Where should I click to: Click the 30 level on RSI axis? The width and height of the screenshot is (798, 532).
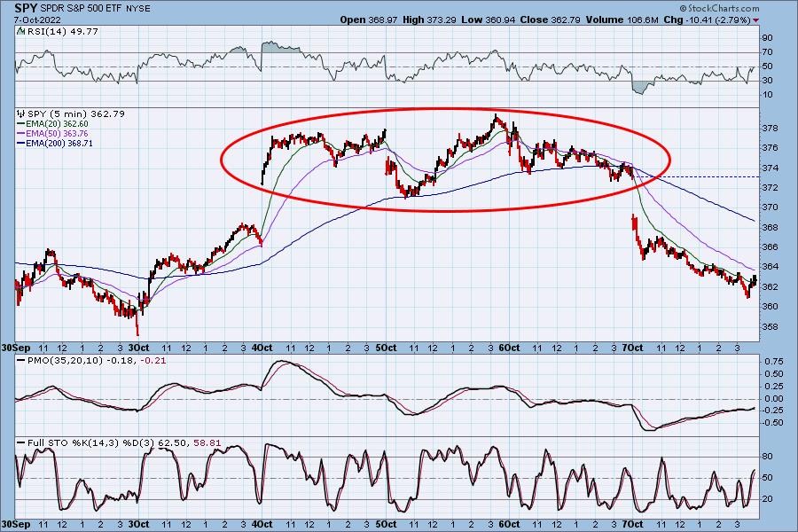tap(767, 81)
